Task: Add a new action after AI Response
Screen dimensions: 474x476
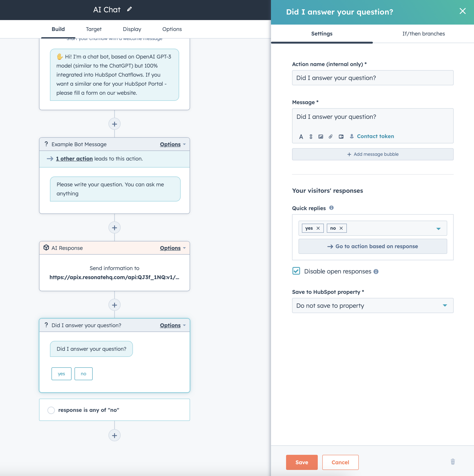Action: (x=114, y=305)
